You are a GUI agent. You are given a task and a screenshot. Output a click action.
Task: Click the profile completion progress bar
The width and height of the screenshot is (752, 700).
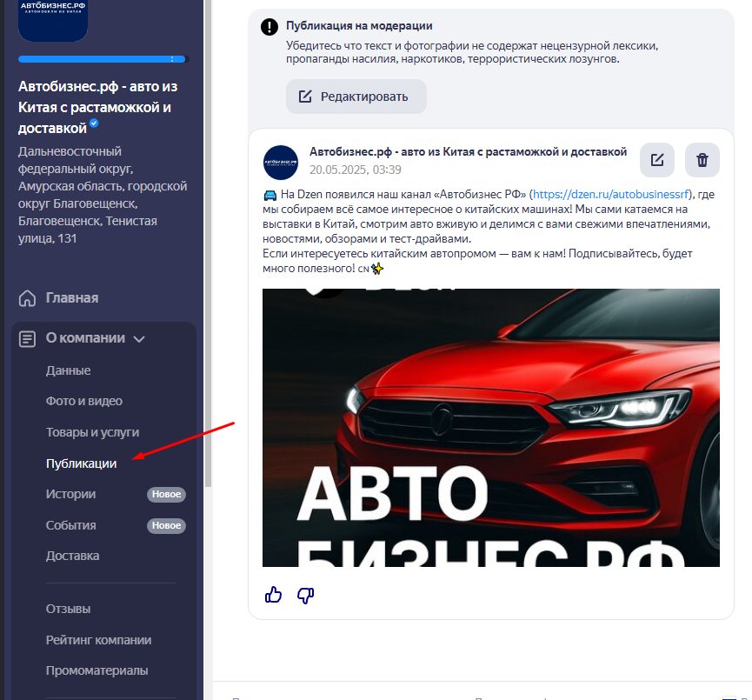(102, 59)
